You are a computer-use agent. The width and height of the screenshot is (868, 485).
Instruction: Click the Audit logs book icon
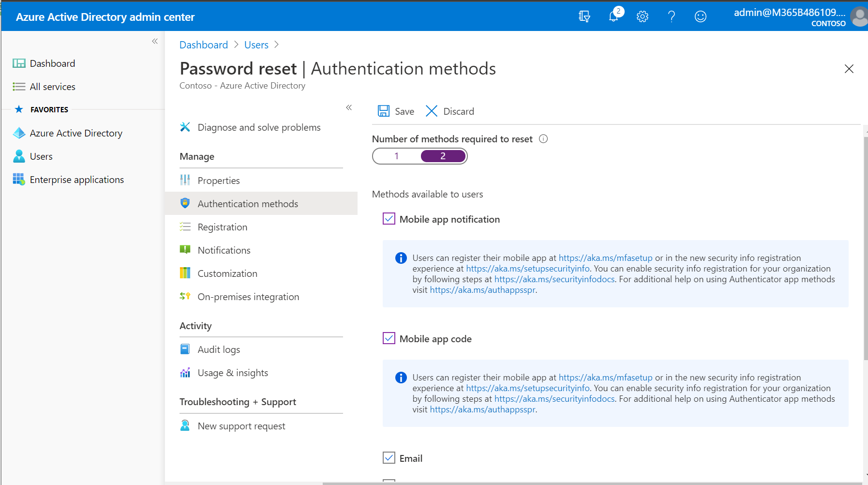[x=185, y=349]
